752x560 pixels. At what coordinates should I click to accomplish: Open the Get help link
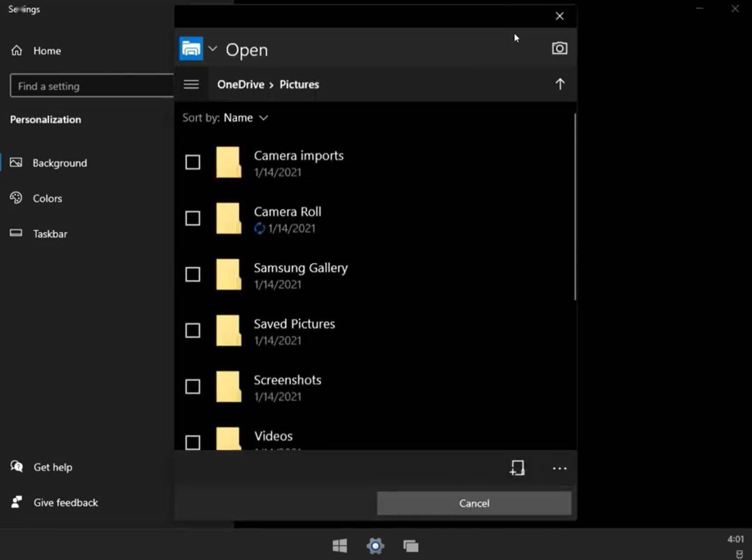(53, 467)
